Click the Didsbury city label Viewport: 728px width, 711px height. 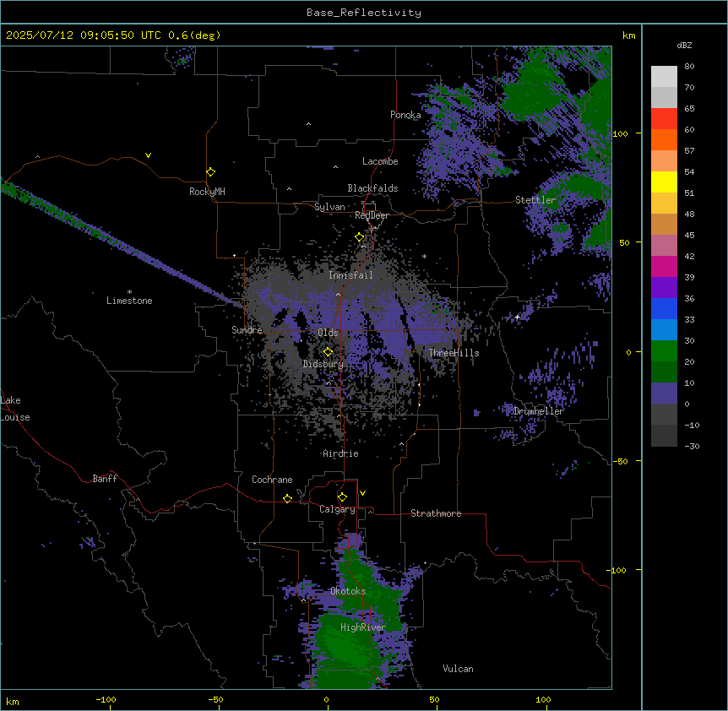coord(323,364)
